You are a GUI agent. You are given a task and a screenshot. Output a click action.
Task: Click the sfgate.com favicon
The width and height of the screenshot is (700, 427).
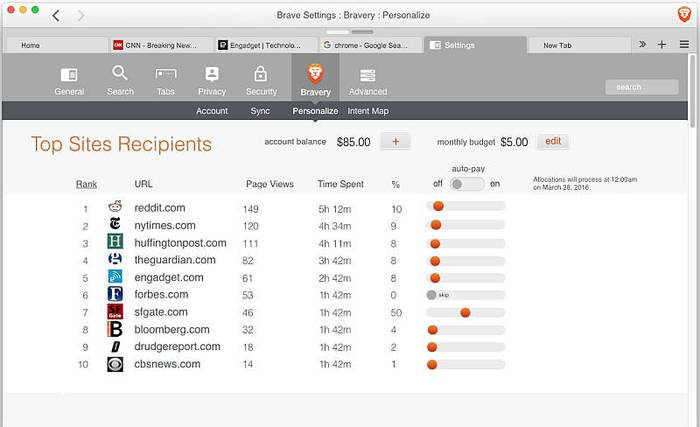pyautogui.click(x=115, y=311)
